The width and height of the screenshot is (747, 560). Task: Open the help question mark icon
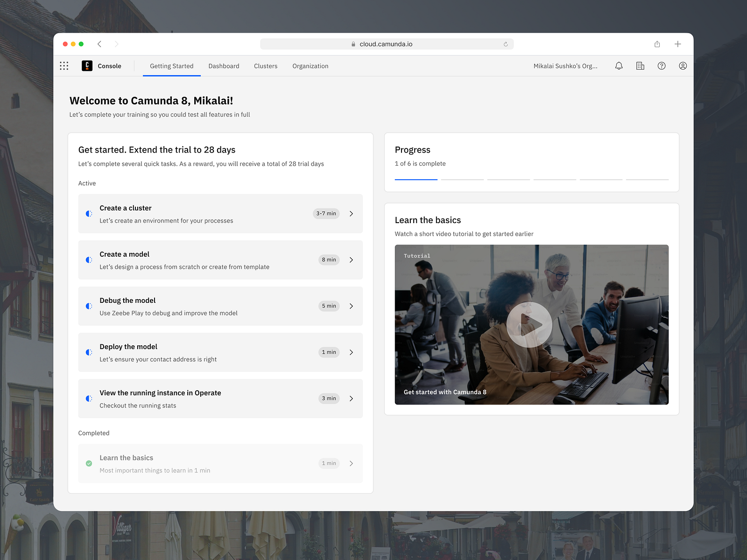662,66
